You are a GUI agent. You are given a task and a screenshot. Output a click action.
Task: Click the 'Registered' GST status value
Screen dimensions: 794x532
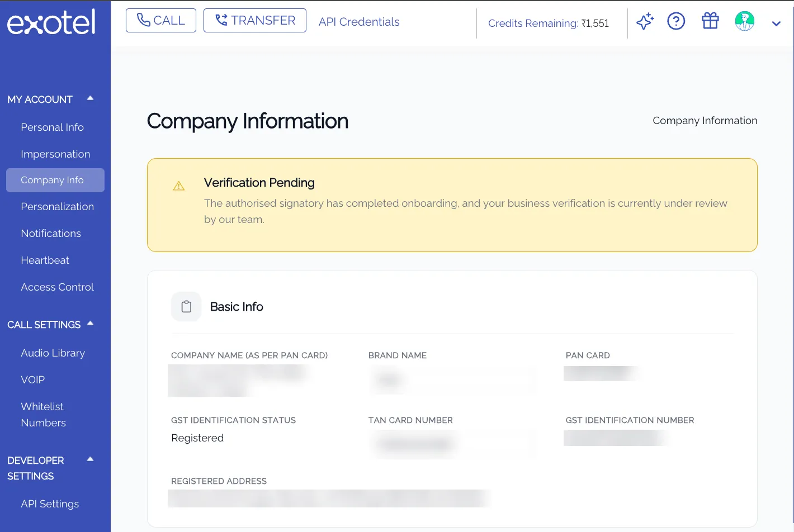pos(197,438)
